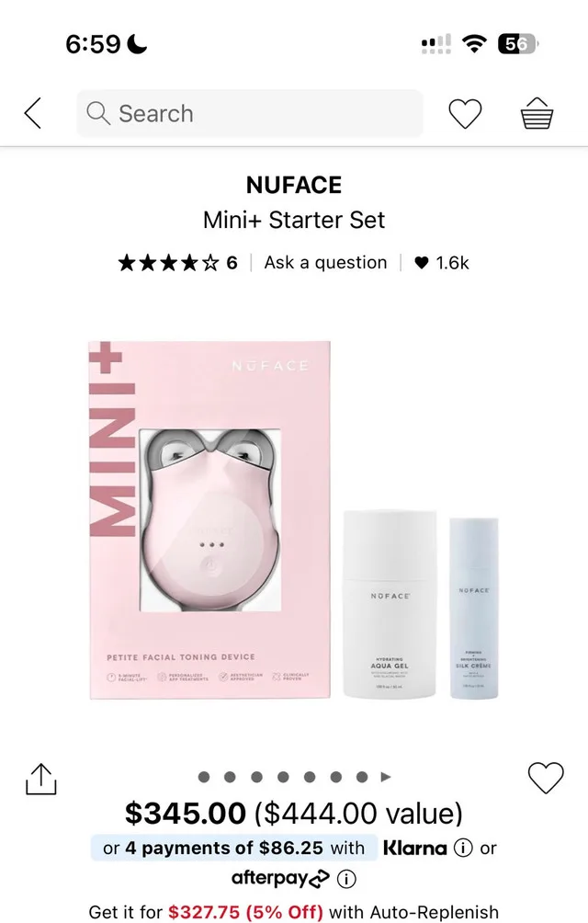Select the last image carousel dot
Viewport: 588px width, 923px height.
(362, 777)
